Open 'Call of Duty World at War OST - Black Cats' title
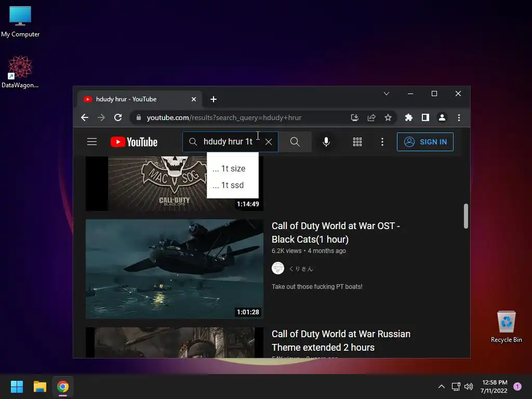The height and width of the screenshot is (399, 532). coord(336,232)
